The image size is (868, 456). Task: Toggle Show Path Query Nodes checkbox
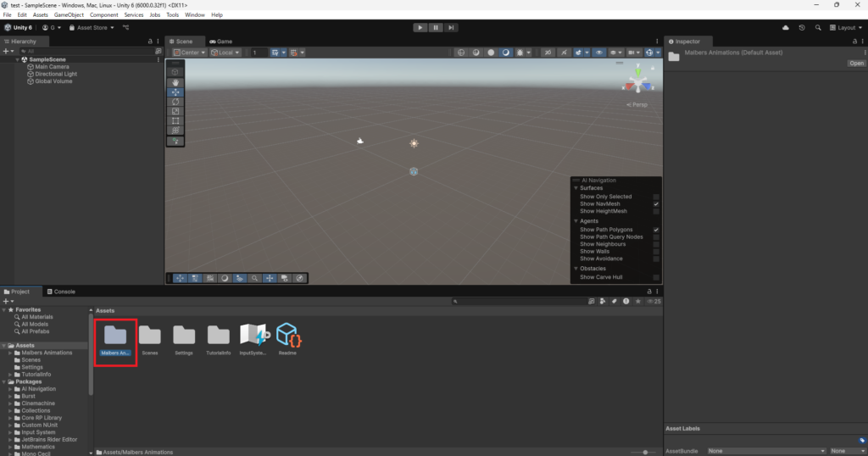pyautogui.click(x=656, y=236)
